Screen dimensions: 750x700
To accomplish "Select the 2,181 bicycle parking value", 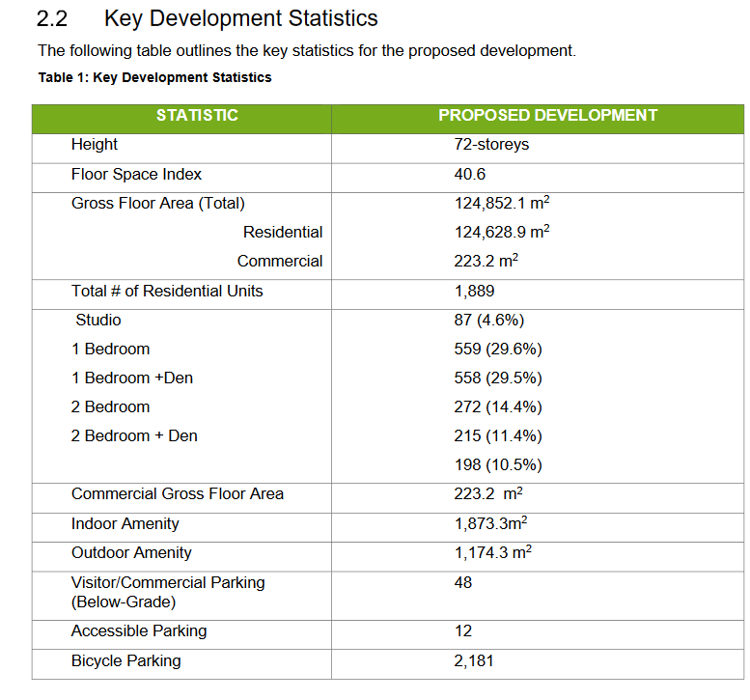I will pos(473,661).
